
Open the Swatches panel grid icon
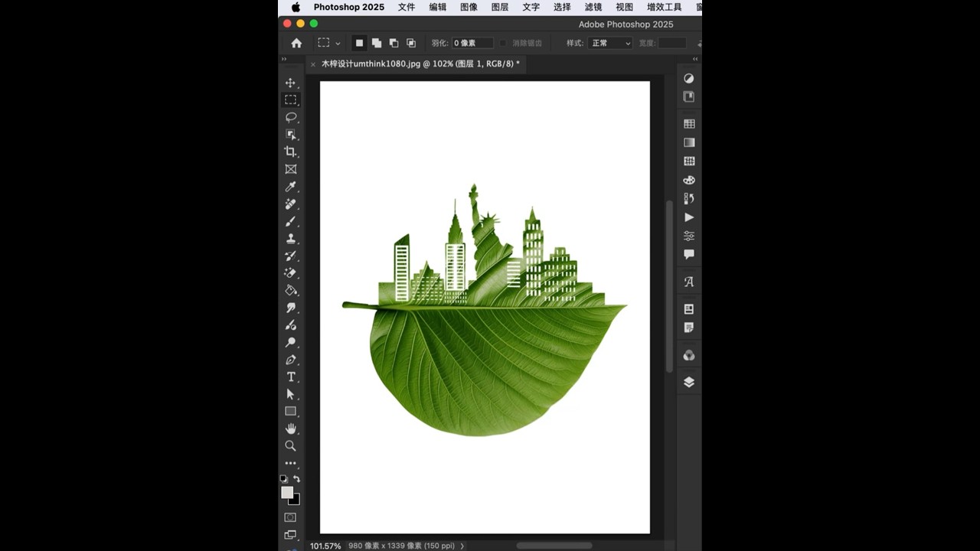tap(689, 124)
